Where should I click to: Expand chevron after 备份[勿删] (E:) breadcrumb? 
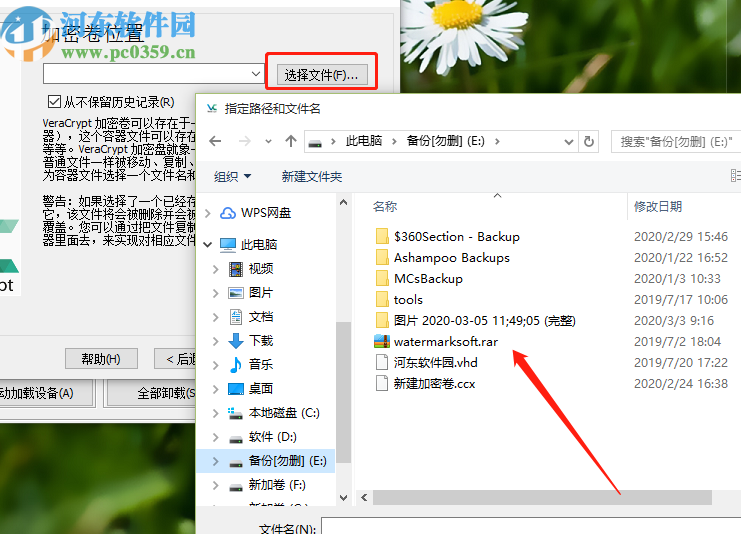pos(497,141)
